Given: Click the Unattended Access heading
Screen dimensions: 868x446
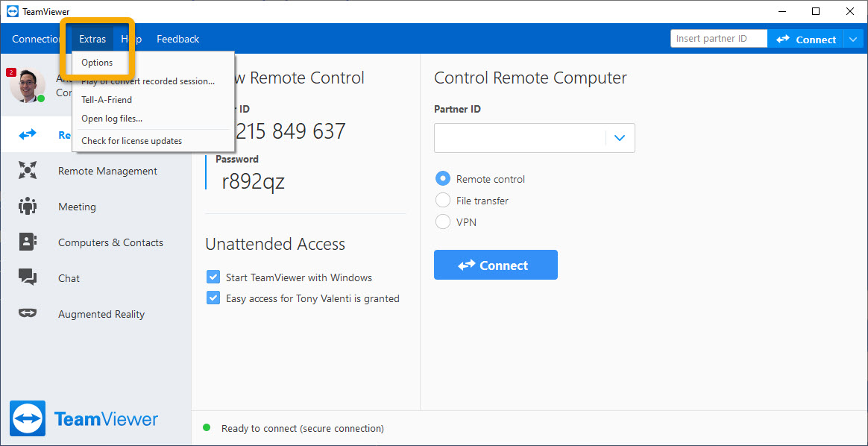Looking at the screenshot, I should pyautogui.click(x=275, y=244).
